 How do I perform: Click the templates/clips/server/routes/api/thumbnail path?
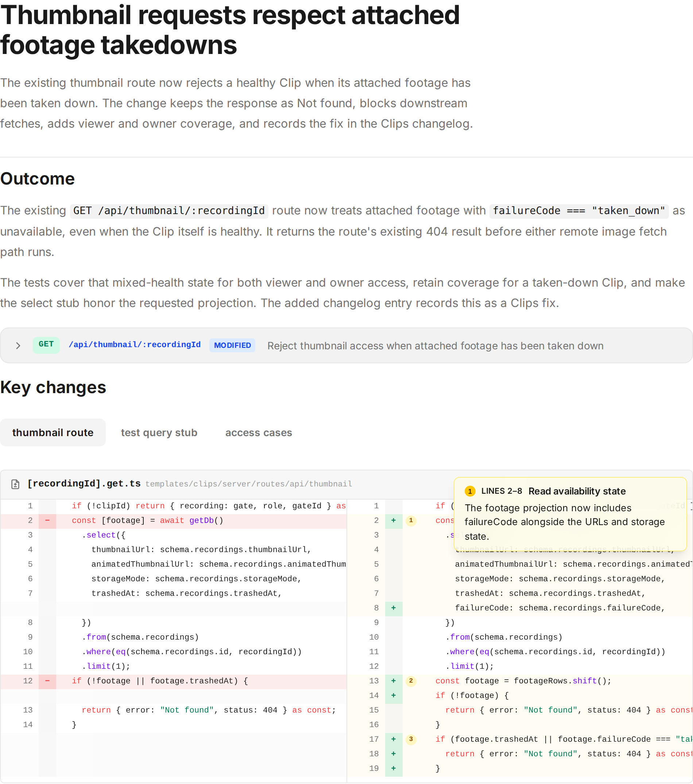(x=249, y=484)
